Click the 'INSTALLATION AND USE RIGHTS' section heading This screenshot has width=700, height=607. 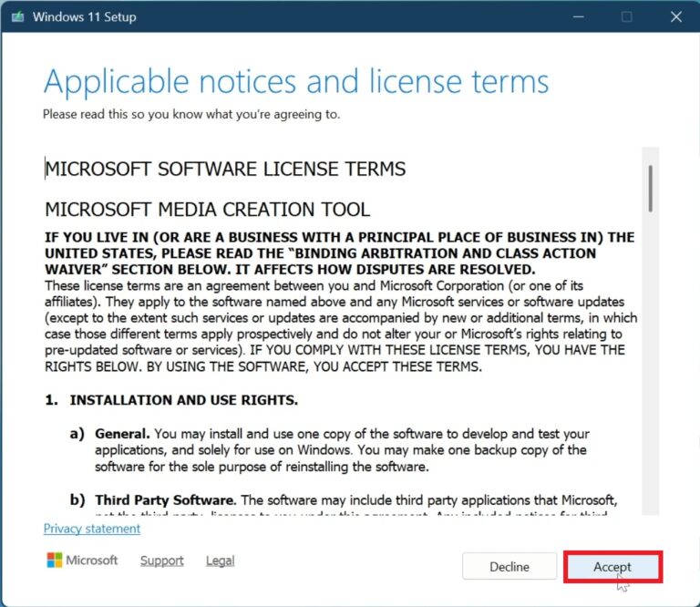click(183, 400)
